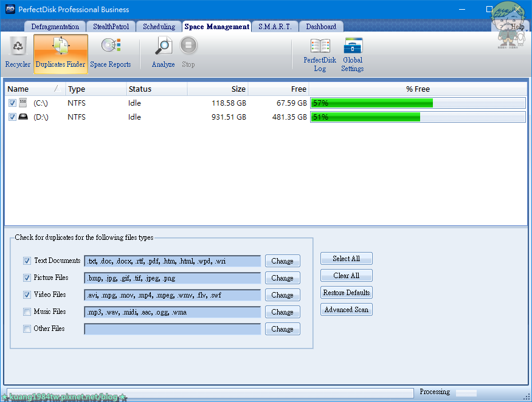Select the Duplicates Finder tool
Viewport: 532px width, 402px height.
coord(60,53)
